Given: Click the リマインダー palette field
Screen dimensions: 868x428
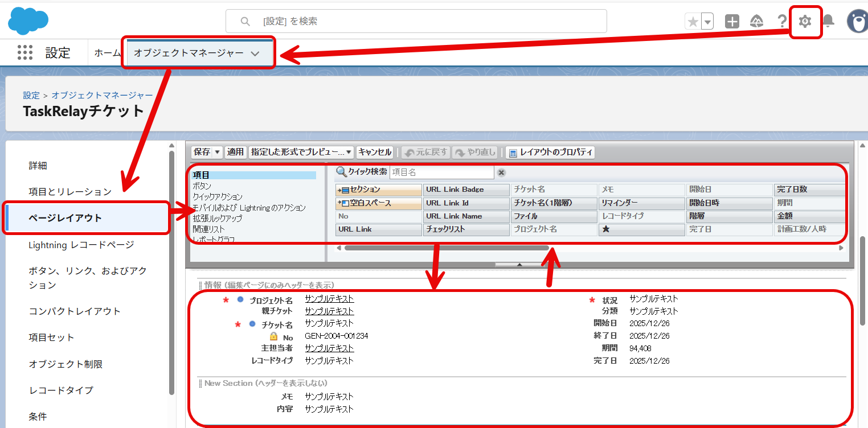Looking at the screenshot, I should tap(642, 203).
